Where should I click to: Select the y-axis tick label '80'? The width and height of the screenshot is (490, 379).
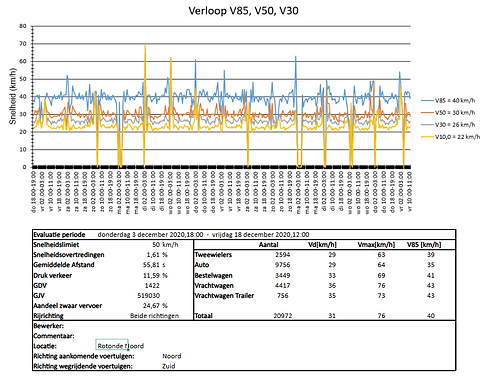(23, 26)
